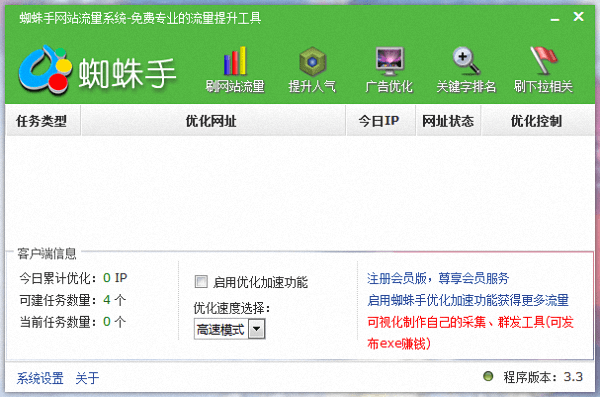
Task: Open the 广告优化 monitor icon
Action: point(389,61)
